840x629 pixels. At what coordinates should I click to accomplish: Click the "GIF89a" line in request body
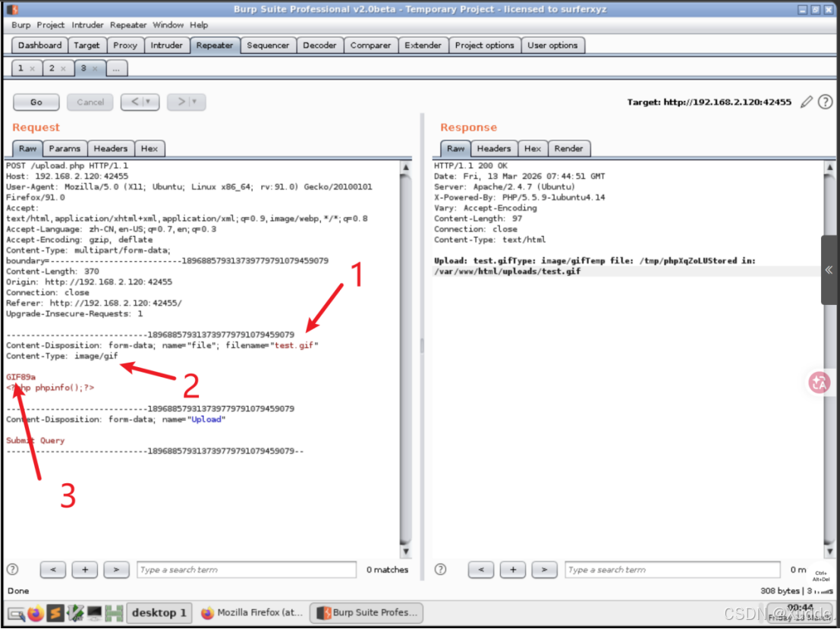coord(21,377)
